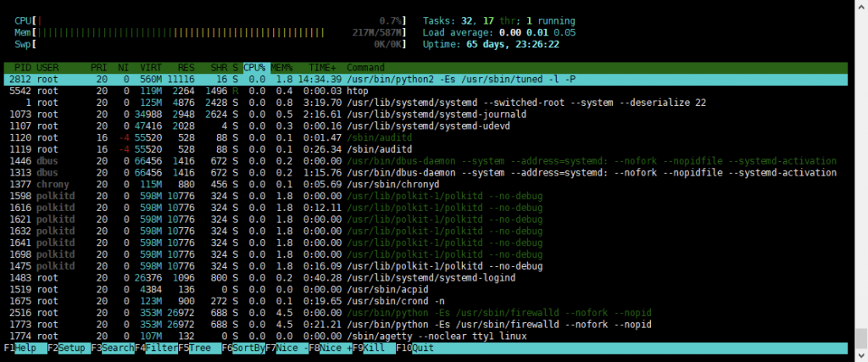Click F10 Quit to exit htop
The width and height of the screenshot is (868, 362).
415,348
